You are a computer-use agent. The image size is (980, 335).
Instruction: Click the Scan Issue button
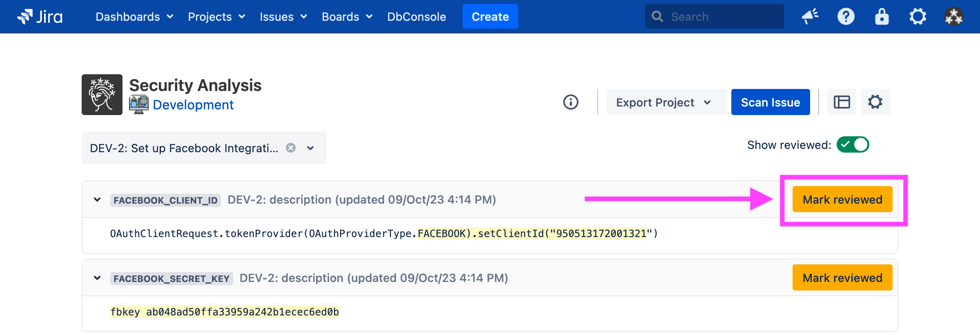pos(770,102)
